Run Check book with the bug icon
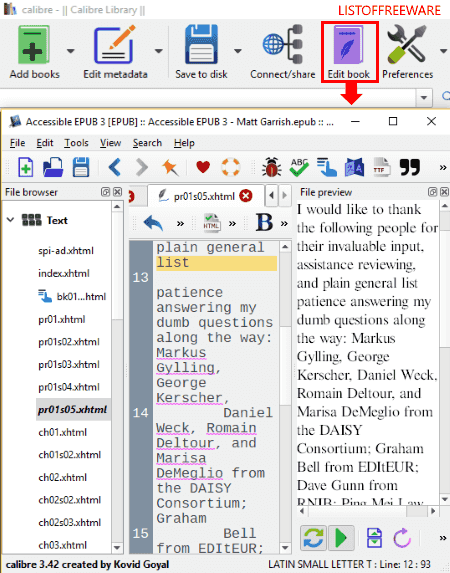Image resolution: width=450 pixels, height=573 pixels. [x=272, y=168]
